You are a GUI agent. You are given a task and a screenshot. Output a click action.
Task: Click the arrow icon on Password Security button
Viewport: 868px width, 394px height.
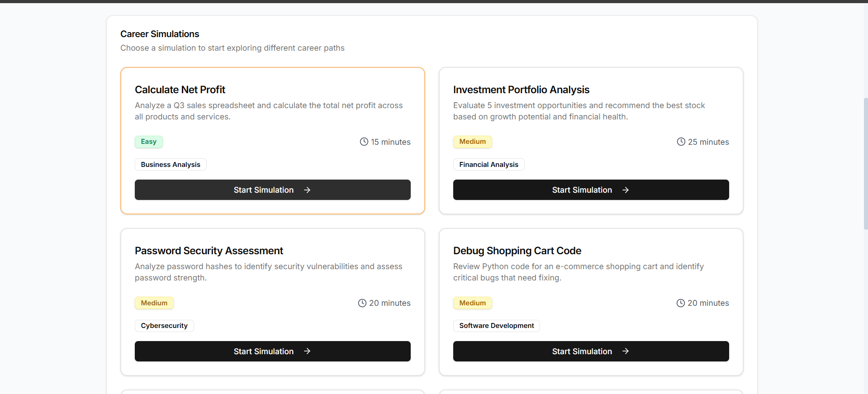(x=307, y=351)
